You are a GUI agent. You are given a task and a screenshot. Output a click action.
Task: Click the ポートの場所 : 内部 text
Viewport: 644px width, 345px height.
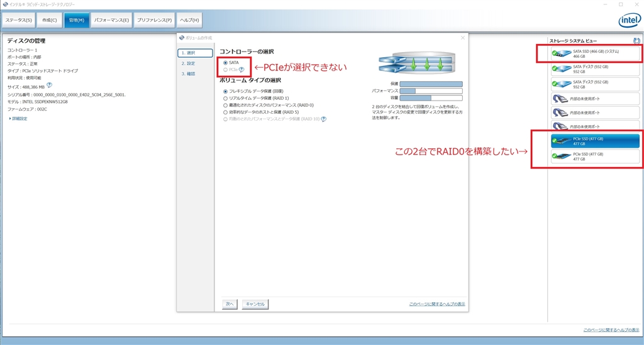click(25, 57)
